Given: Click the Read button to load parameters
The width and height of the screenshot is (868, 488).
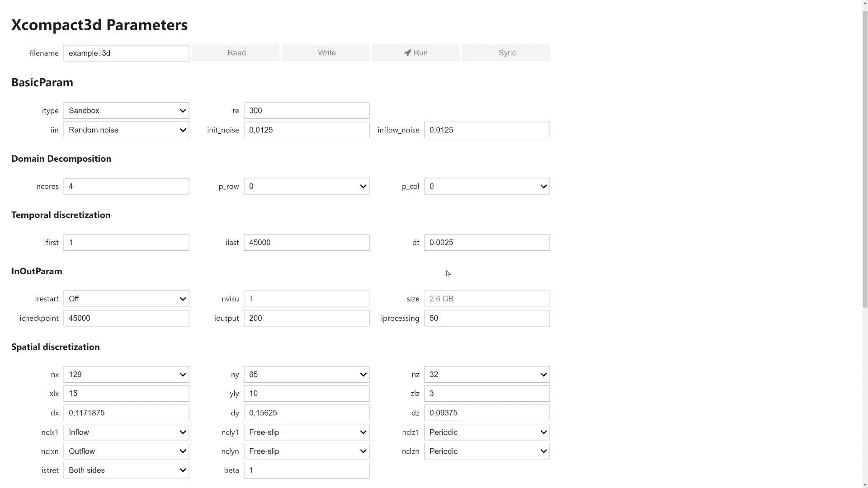Looking at the screenshot, I should (x=236, y=52).
